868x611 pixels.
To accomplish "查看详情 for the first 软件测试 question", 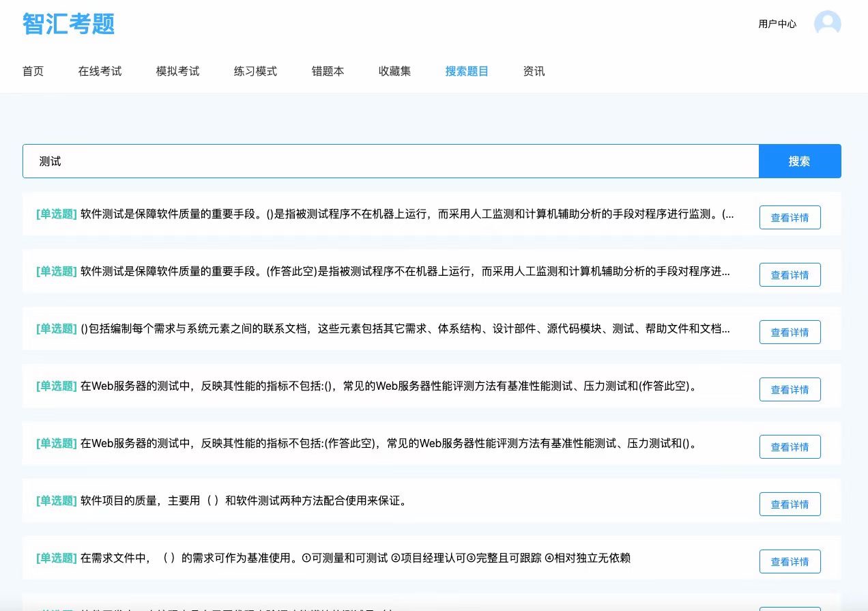I will point(790,217).
